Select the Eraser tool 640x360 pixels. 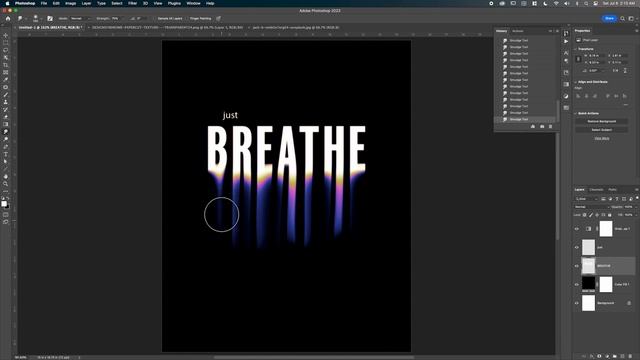(x=6, y=117)
